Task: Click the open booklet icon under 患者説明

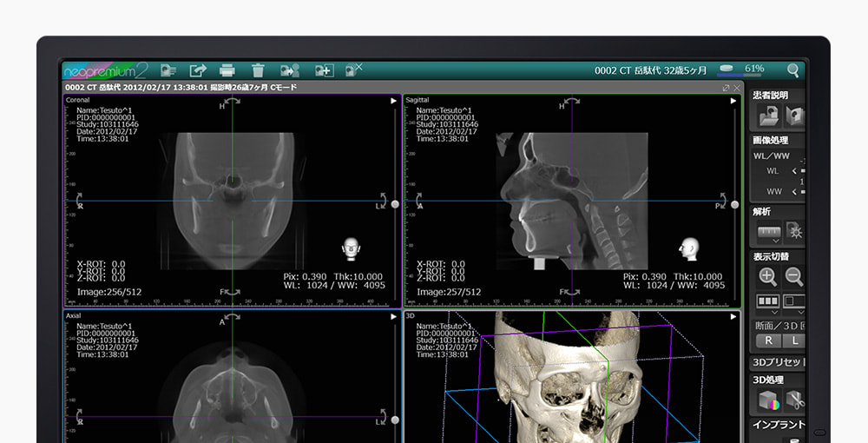Action: 795,116
